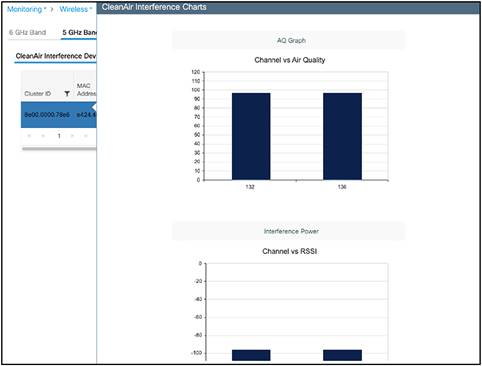Click the CleanAir Interference Charts panel title
Viewport: 482px width, 366px height.
click(154, 7)
